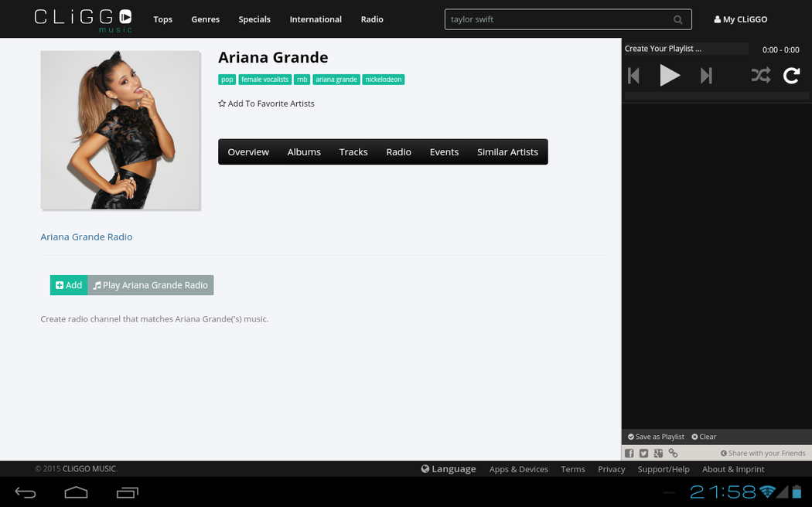This screenshot has width=812, height=507.
Task: Copy the share link via chain icon
Action: [x=673, y=454]
